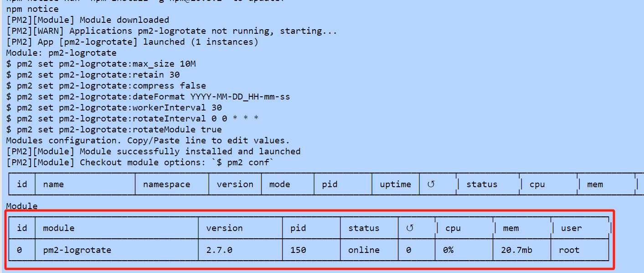
Task: Click the status value "online"
Action: pos(364,250)
